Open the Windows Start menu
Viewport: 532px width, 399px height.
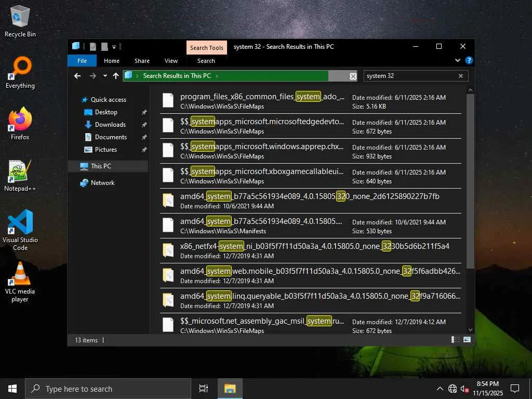pos(12,389)
